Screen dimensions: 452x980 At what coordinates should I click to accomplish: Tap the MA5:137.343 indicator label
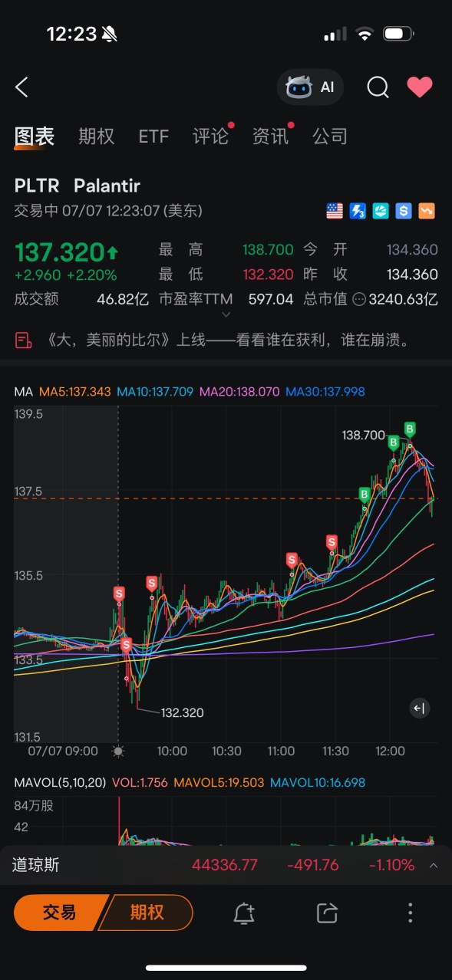(74, 392)
